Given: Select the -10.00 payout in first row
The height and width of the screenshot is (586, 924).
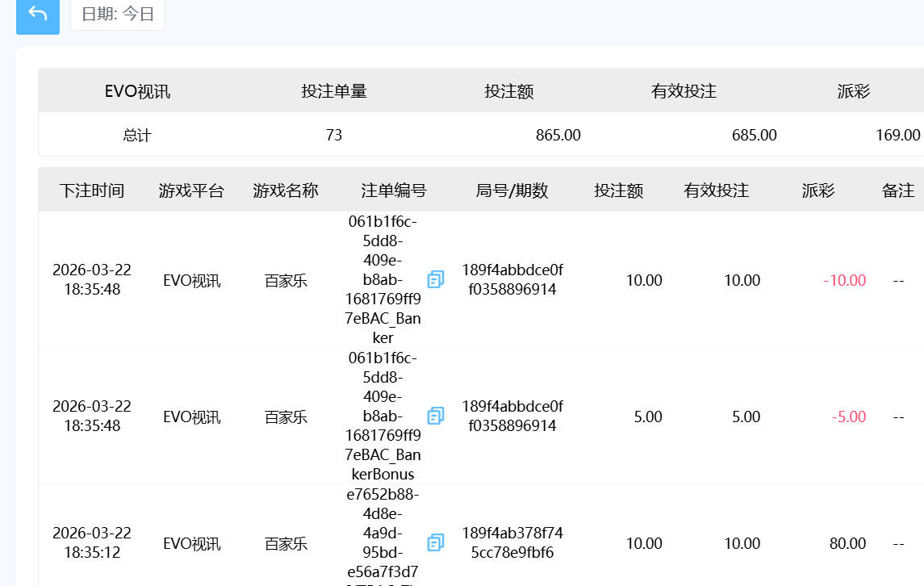Looking at the screenshot, I should click(844, 280).
